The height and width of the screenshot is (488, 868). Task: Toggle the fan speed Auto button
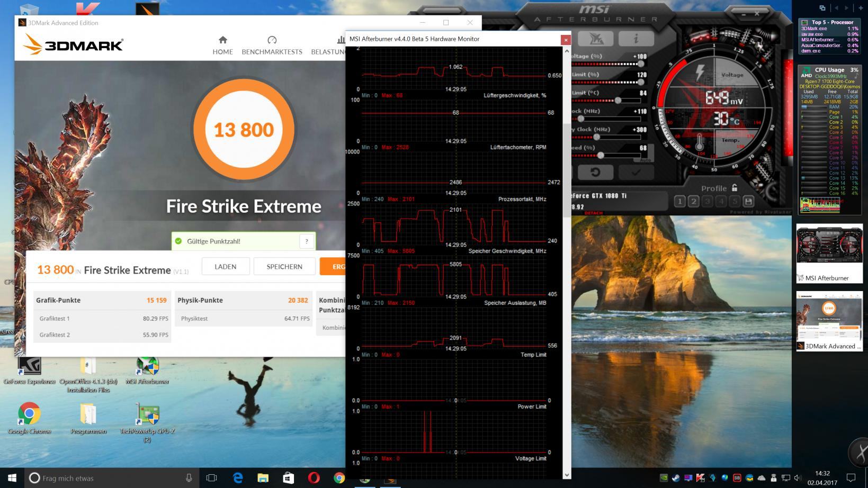[645, 159]
